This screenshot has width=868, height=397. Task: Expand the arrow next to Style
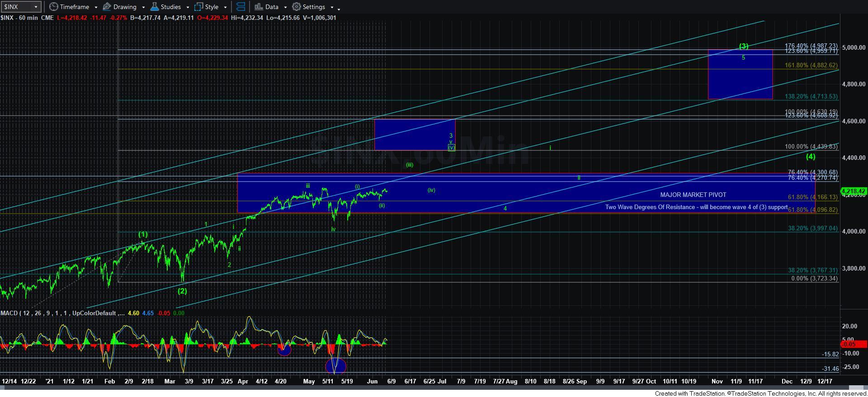pyautogui.click(x=225, y=7)
